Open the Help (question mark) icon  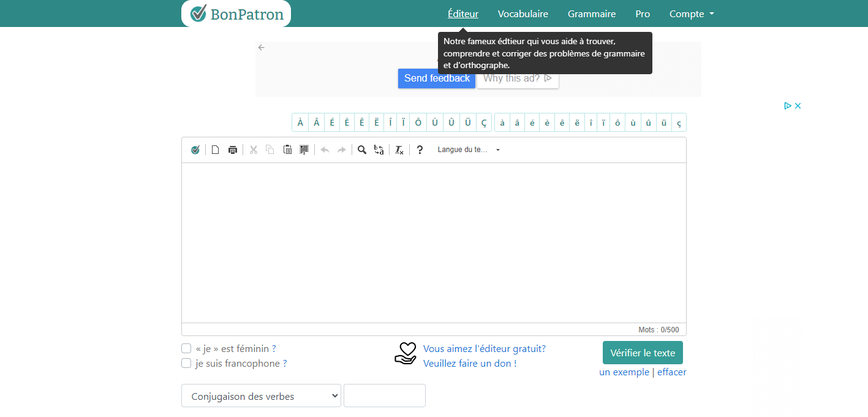(420, 150)
